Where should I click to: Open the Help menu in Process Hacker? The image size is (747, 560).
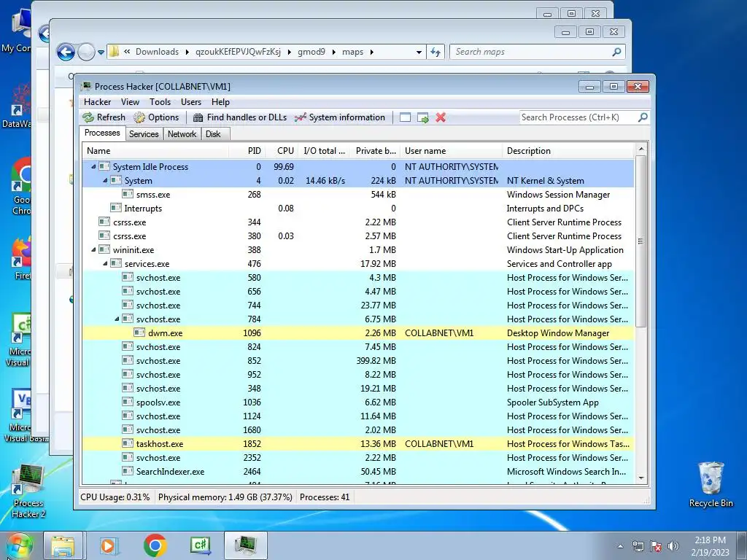220,102
